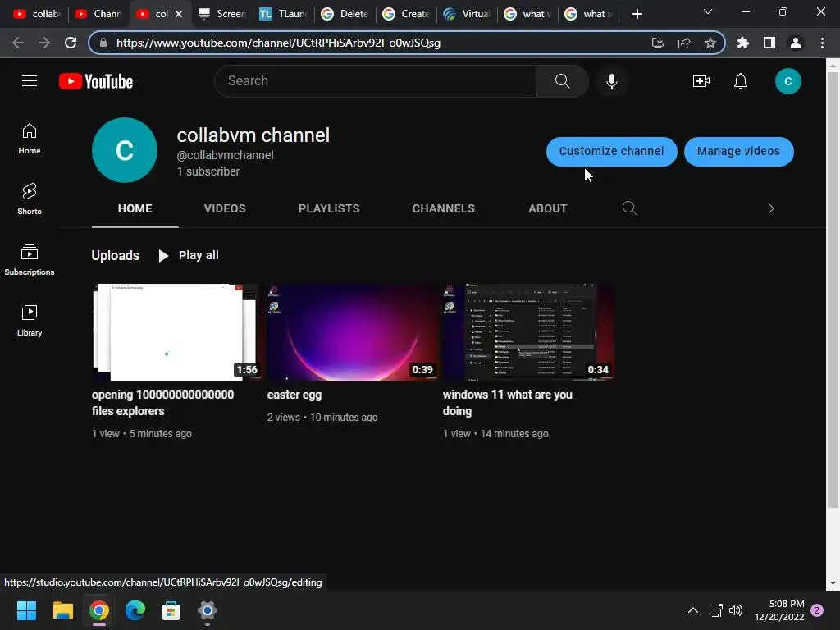Click the YouTube logo
The image size is (840, 630).
[x=96, y=81]
